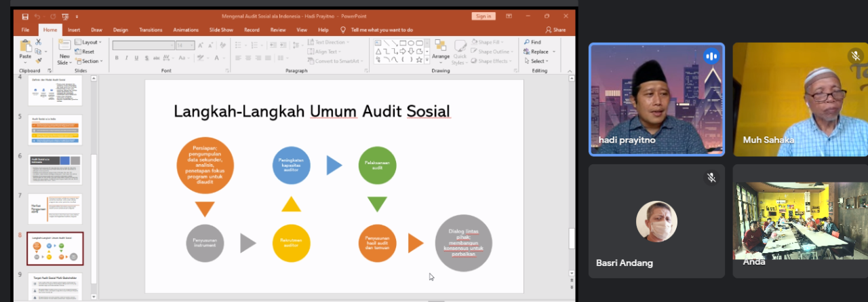Click the Format Painter brush icon
This screenshot has width=868, height=302.
click(39, 60)
